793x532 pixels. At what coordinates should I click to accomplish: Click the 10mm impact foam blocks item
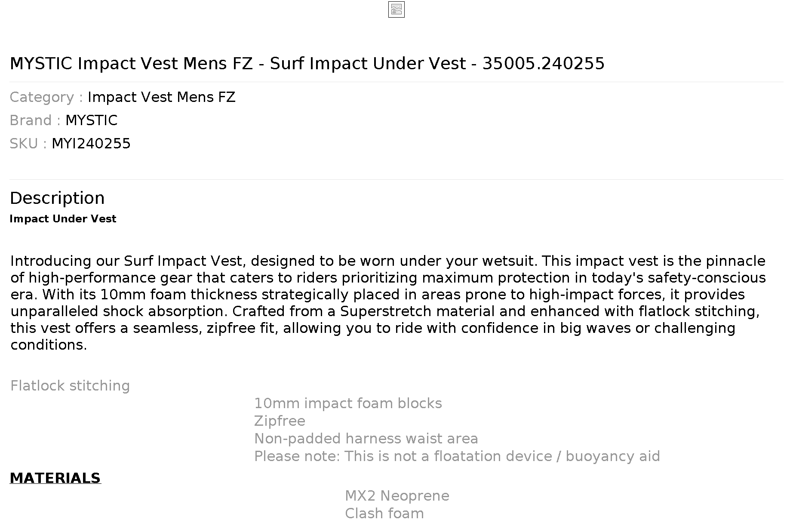pyautogui.click(x=348, y=403)
